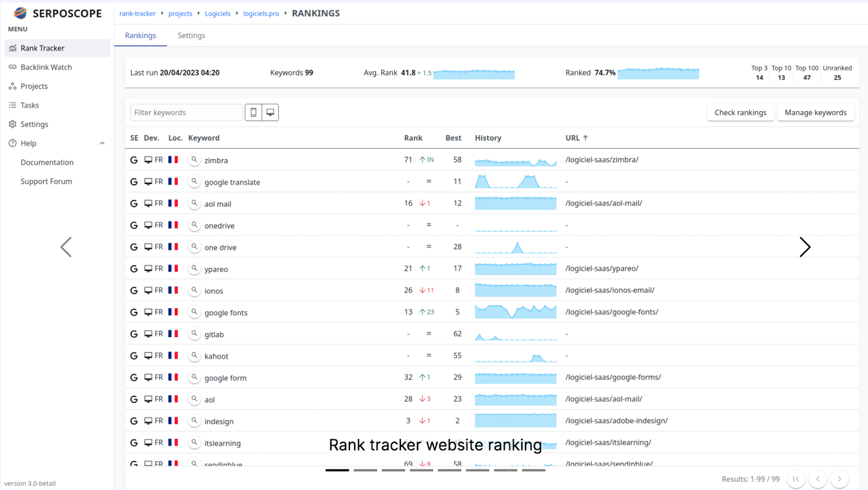Go to next results page
The image size is (868, 490).
click(x=839, y=479)
